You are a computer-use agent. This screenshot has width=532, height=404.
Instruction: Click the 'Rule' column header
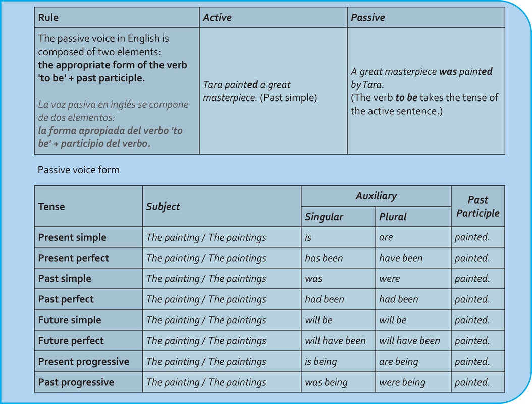pyautogui.click(x=48, y=18)
